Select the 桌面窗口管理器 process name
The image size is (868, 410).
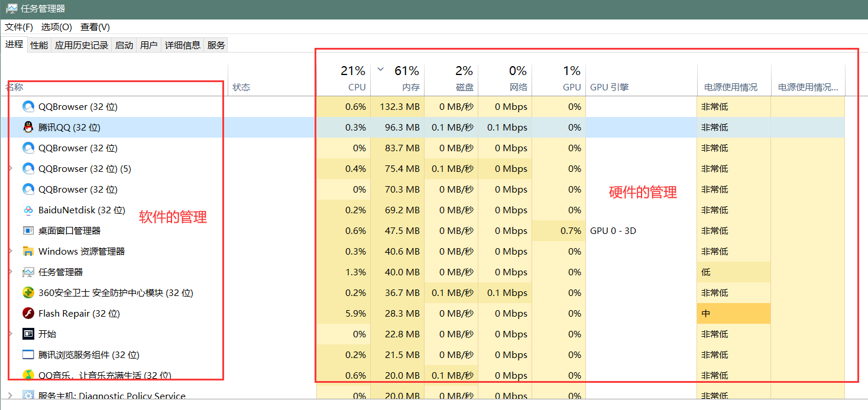point(70,231)
